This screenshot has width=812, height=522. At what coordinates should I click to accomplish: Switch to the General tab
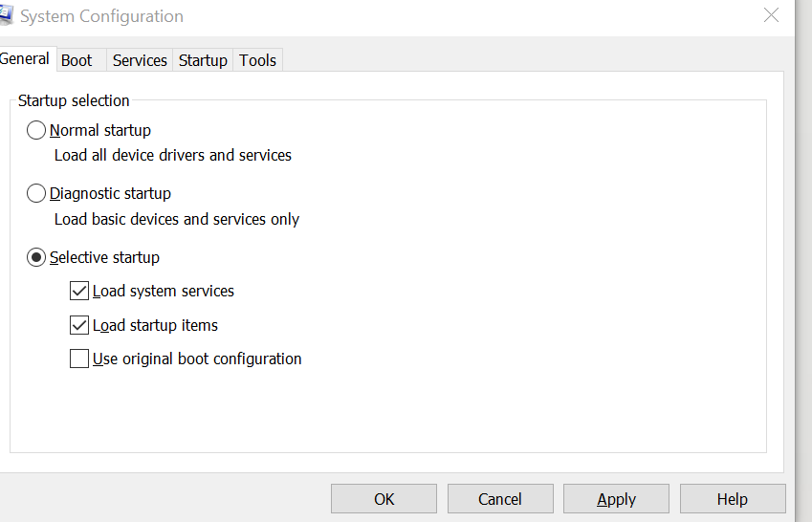[25, 58]
